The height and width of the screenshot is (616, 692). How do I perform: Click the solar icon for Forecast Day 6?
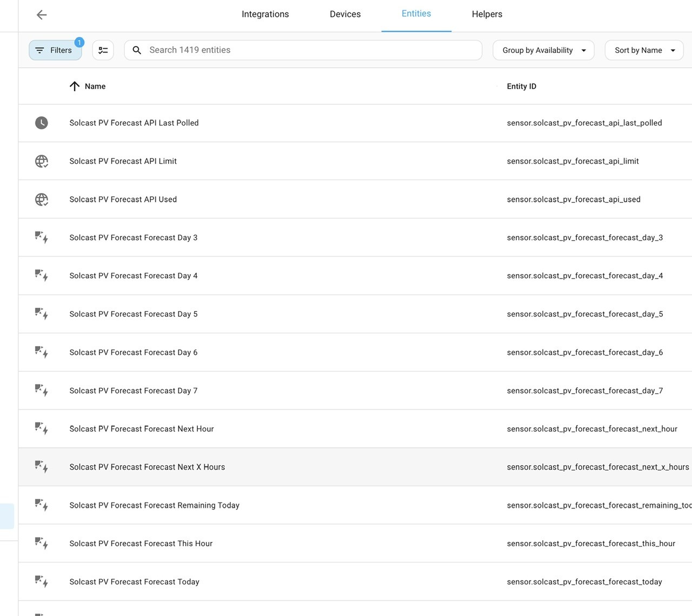tap(42, 353)
